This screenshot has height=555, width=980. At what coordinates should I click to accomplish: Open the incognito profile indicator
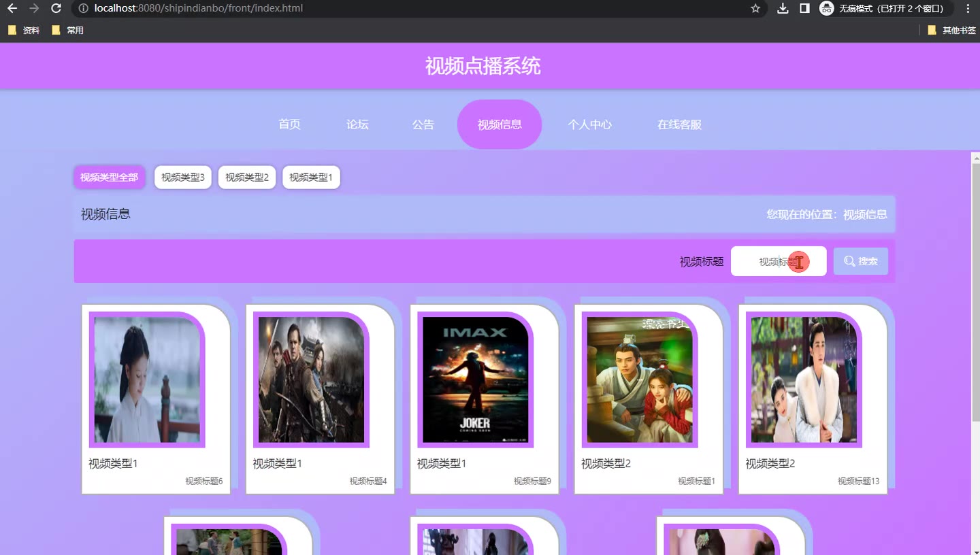coord(885,8)
